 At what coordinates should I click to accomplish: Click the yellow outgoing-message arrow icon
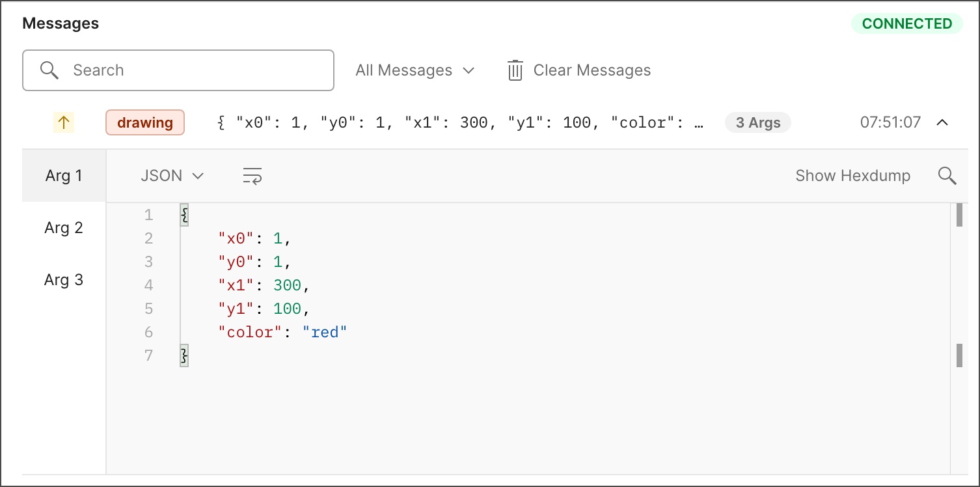[64, 122]
